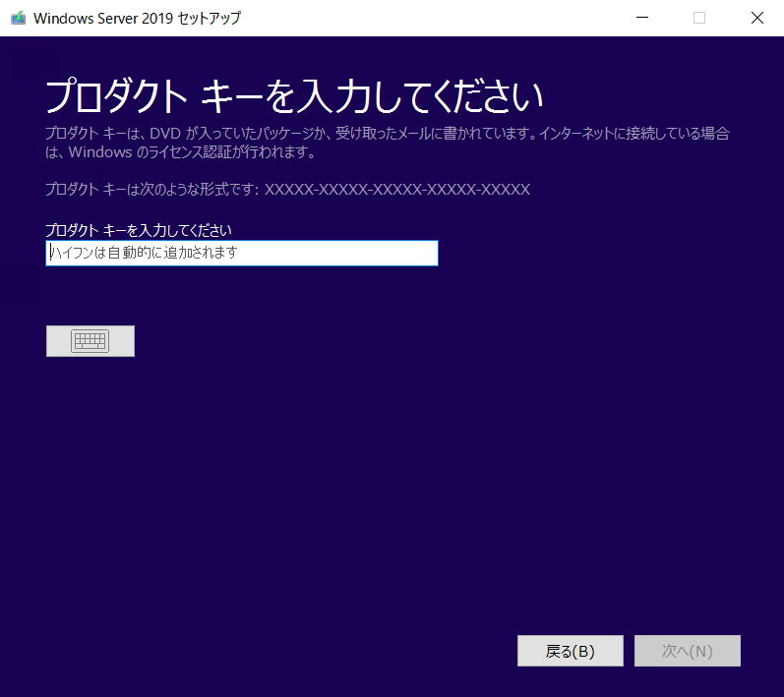Click the ハイフンは自動的に追加されます placeholder hint

click(x=144, y=253)
